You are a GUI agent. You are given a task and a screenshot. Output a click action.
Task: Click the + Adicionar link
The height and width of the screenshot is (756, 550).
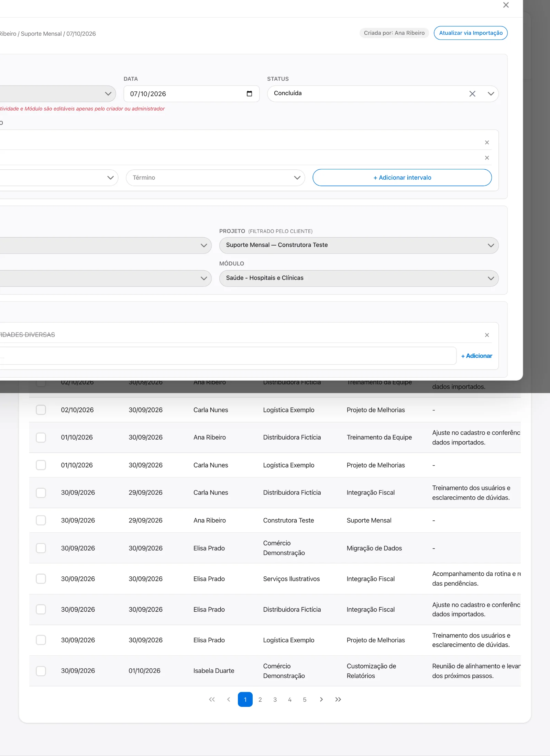476,356
